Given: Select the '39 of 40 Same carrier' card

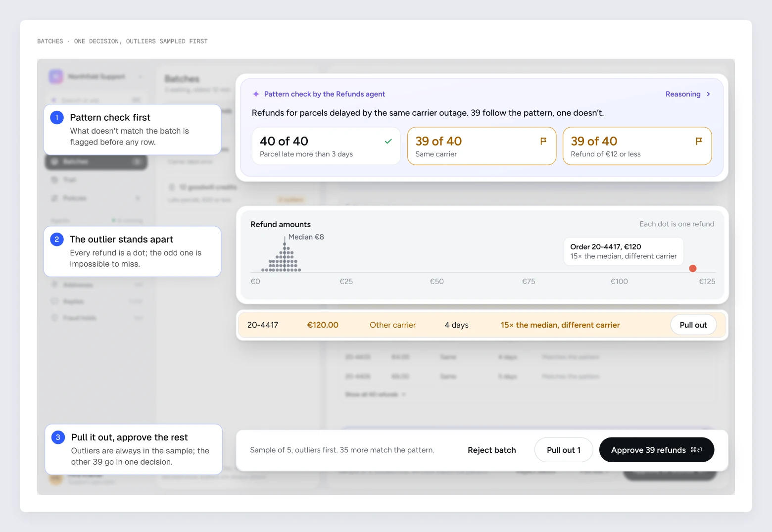Looking at the screenshot, I should point(482,146).
